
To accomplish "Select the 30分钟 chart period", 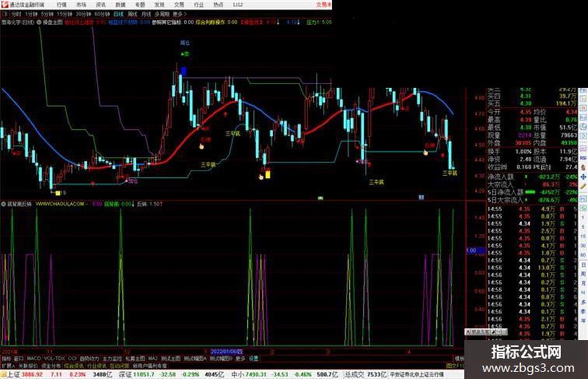I will tap(83, 14).
